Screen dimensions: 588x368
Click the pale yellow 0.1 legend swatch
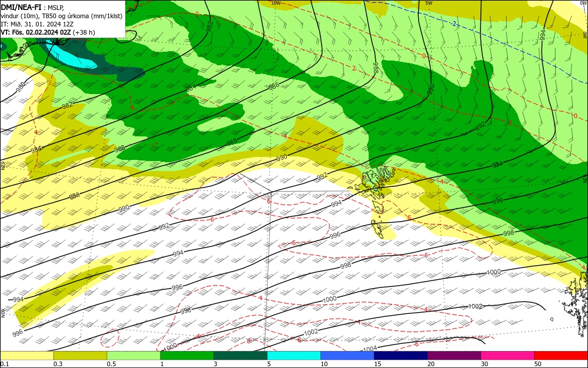pyautogui.click(x=26, y=355)
